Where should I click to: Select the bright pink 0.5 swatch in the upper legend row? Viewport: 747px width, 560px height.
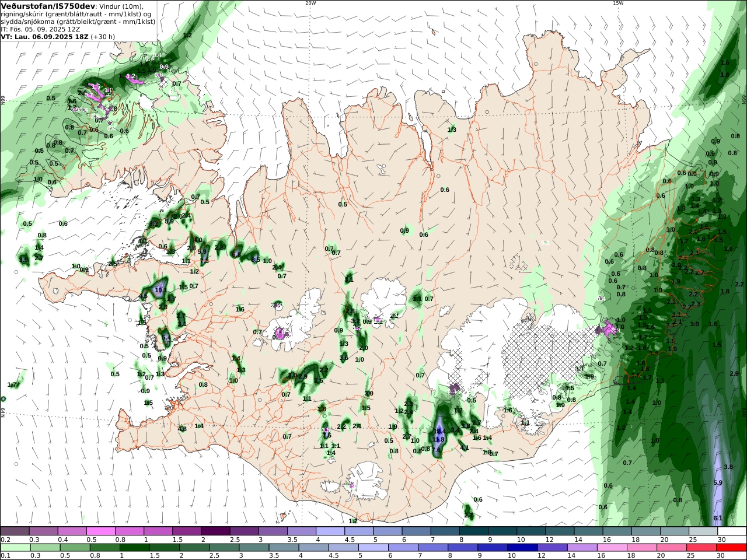(x=100, y=531)
